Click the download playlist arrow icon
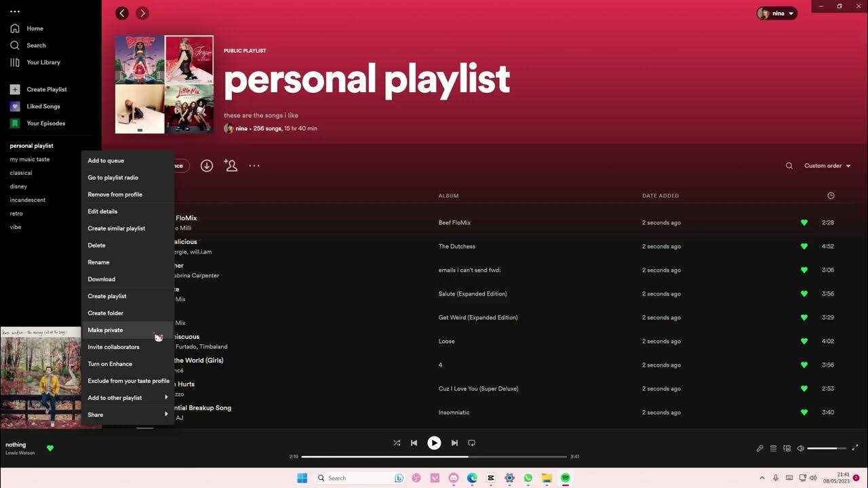The height and width of the screenshot is (488, 868). tap(207, 165)
